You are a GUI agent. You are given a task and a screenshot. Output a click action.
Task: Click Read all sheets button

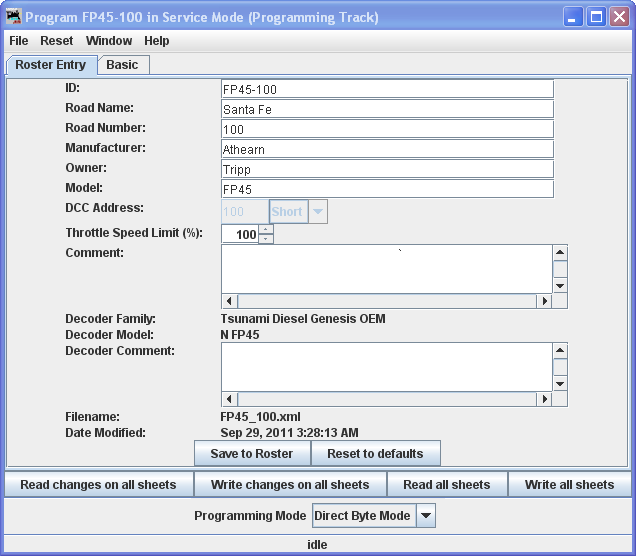pyautogui.click(x=446, y=485)
